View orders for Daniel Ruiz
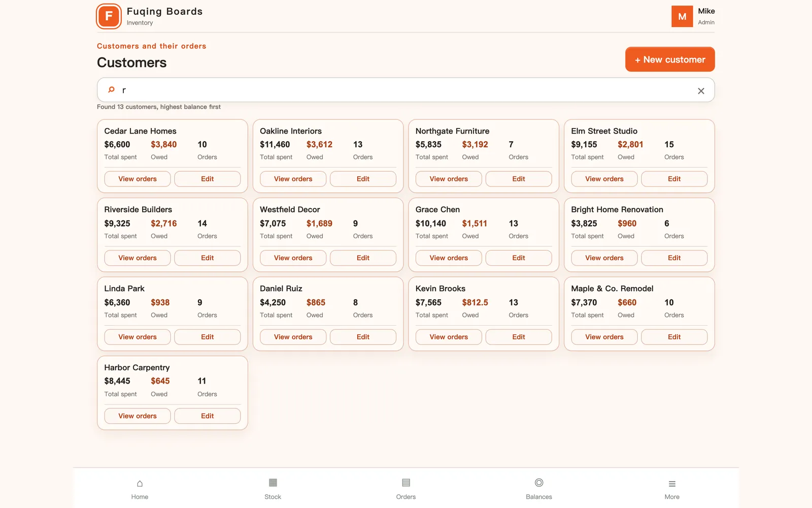The height and width of the screenshot is (508, 812). pyautogui.click(x=293, y=337)
